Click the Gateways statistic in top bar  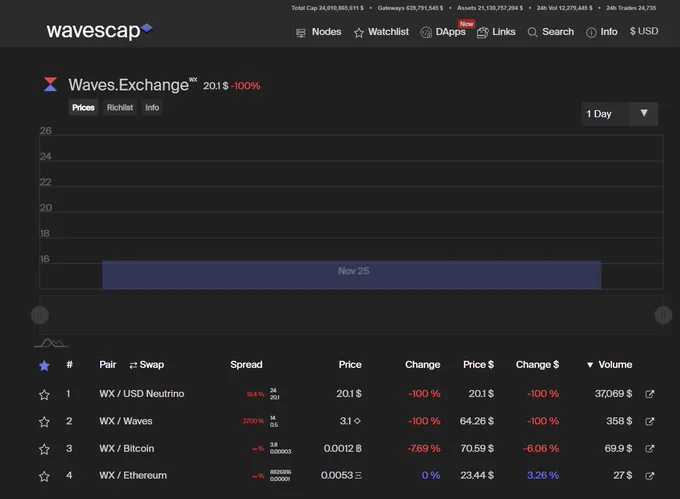coord(410,8)
